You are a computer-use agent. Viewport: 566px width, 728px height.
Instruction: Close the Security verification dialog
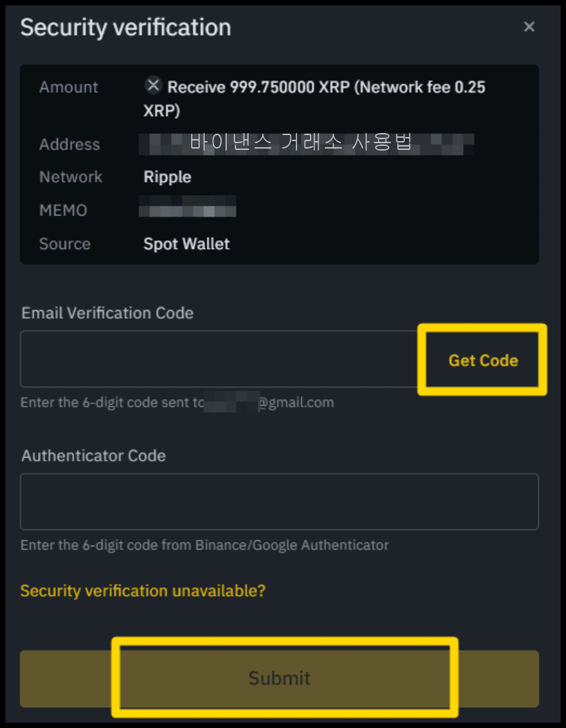click(x=529, y=27)
